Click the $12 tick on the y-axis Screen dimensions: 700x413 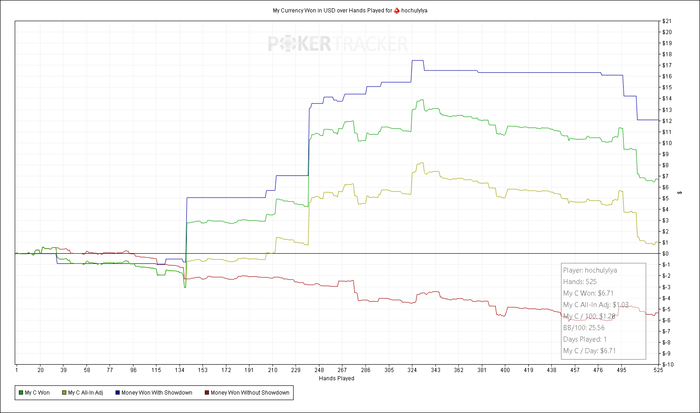(x=667, y=121)
